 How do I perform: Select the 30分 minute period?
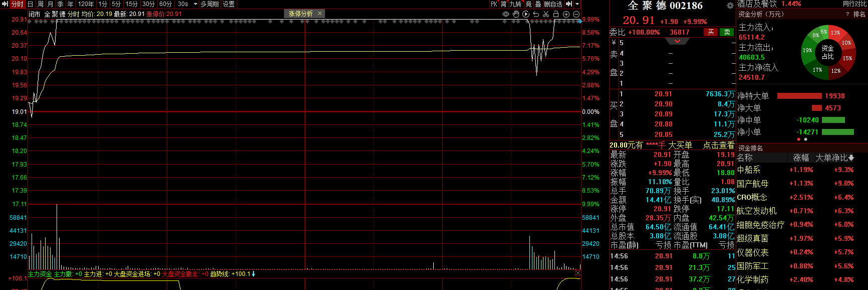(x=148, y=4)
